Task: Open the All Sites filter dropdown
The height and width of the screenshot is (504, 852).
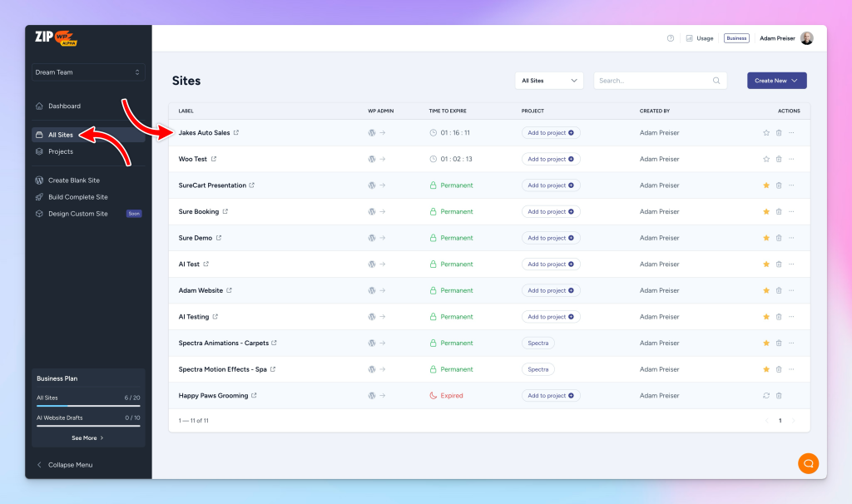Action: coord(549,81)
